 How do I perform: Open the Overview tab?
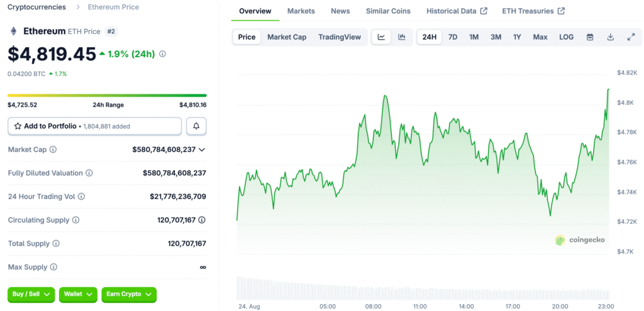tap(255, 11)
